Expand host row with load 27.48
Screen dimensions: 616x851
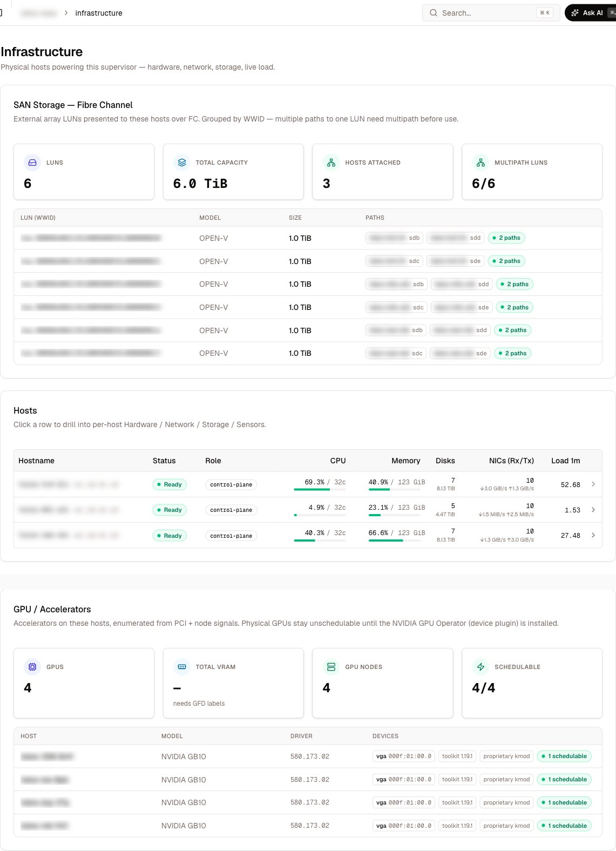593,535
